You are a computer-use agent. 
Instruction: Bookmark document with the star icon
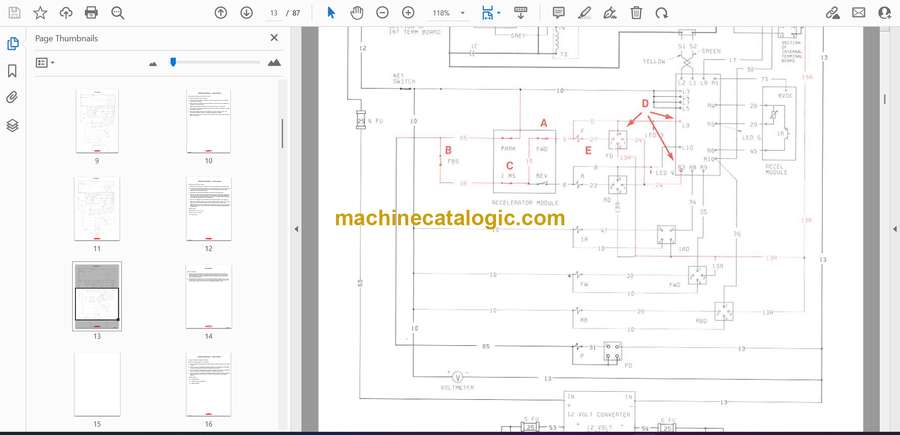pyautogui.click(x=40, y=13)
